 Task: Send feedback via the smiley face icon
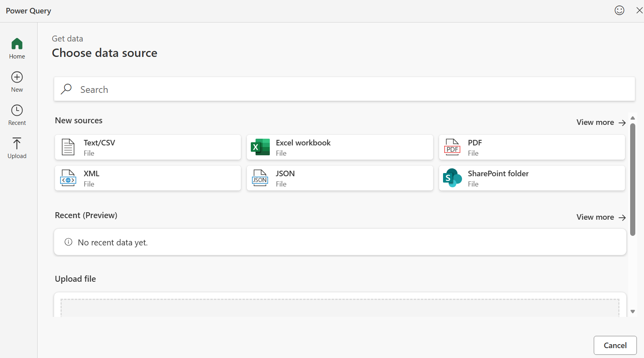pos(619,10)
